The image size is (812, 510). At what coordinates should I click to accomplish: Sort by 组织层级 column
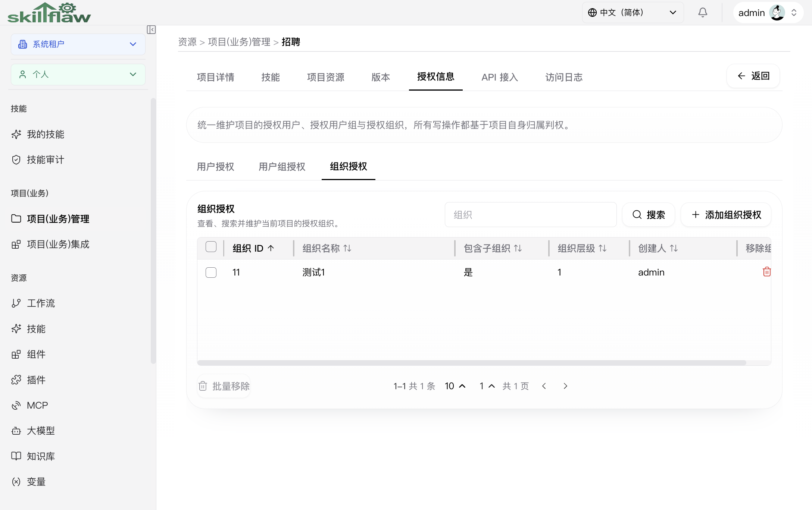pyautogui.click(x=582, y=248)
